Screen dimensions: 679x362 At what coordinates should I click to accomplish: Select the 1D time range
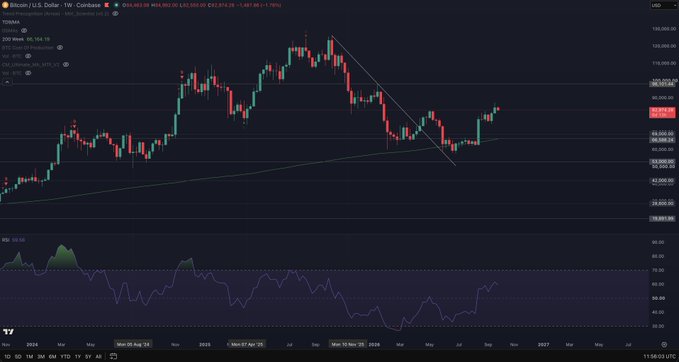coord(7,356)
